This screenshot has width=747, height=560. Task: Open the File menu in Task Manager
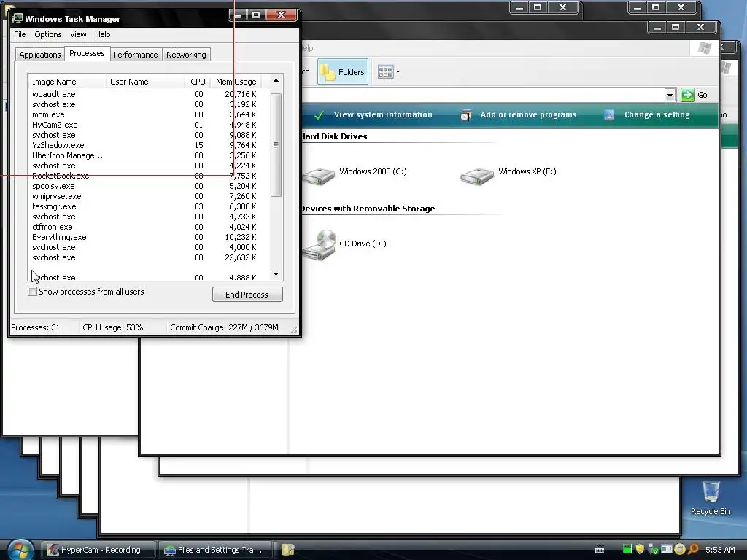(x=20, y=34)
